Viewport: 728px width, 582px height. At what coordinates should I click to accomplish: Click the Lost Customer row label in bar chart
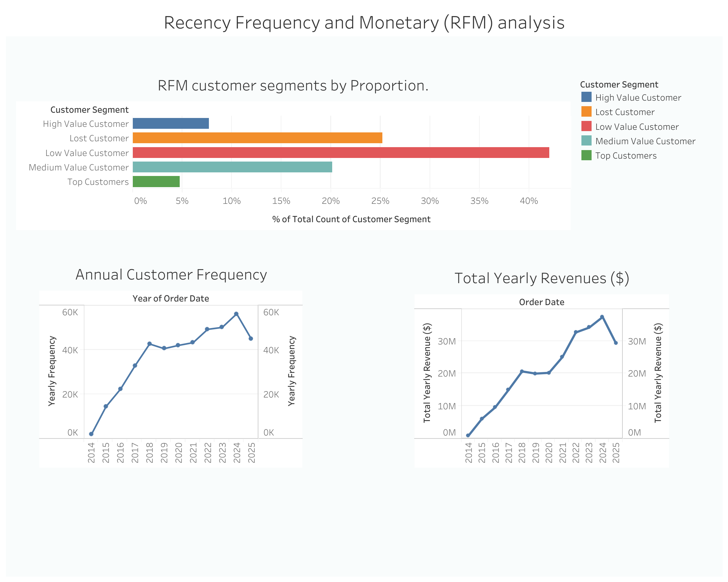[99, 138]
